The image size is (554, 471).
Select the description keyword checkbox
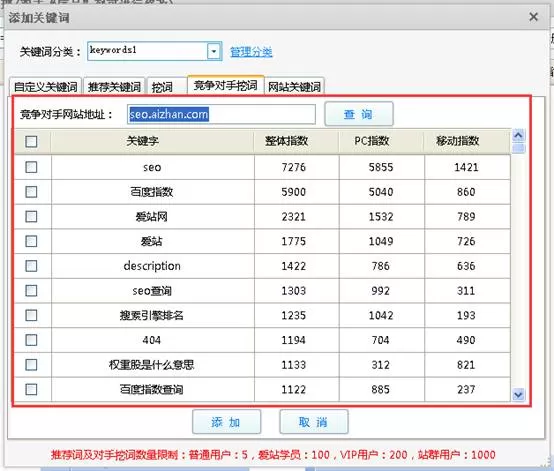(x=31, y=266)
